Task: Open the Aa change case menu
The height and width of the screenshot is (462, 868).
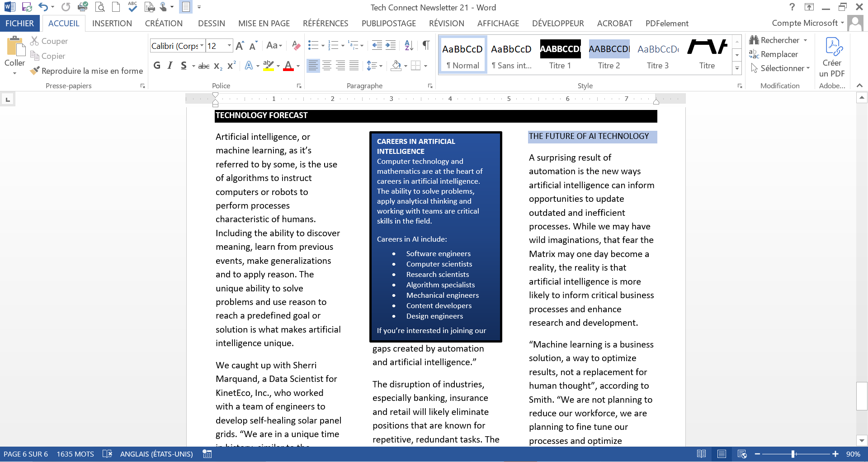Action: pos(274,45)
